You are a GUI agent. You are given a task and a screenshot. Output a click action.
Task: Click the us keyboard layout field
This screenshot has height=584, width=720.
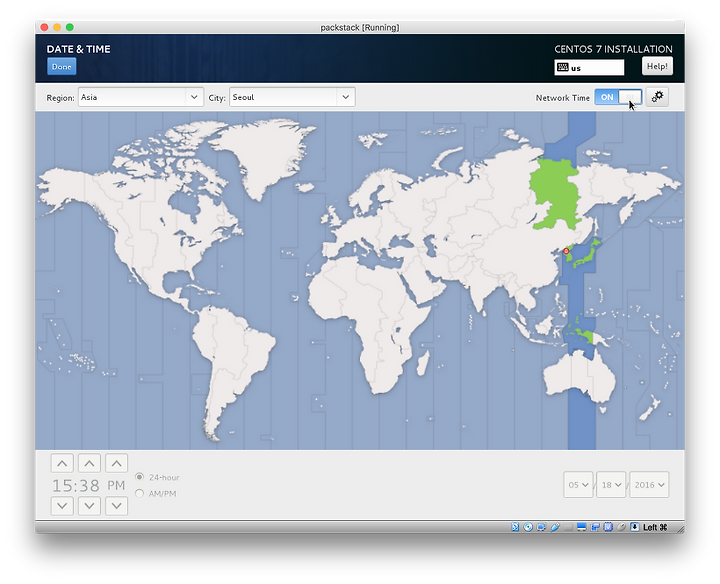[x=589, y=67]
